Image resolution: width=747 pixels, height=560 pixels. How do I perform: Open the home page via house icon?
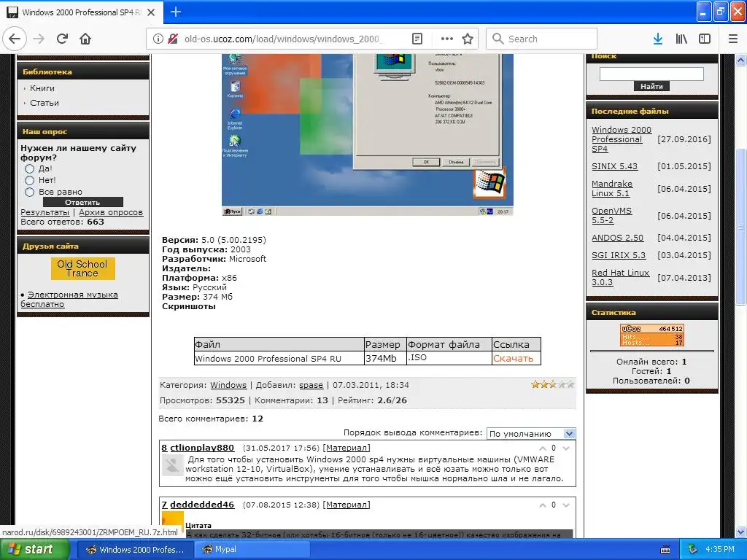(x=85, y=39)
